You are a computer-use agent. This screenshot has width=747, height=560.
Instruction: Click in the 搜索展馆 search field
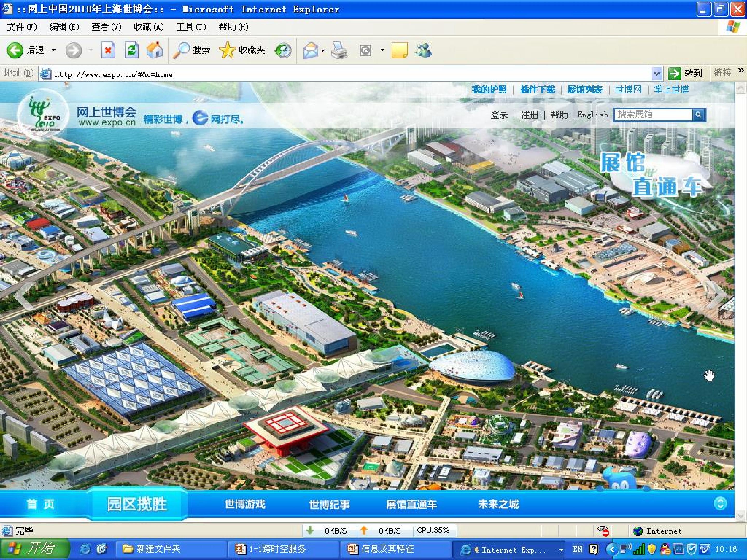(x=653, y=115)
